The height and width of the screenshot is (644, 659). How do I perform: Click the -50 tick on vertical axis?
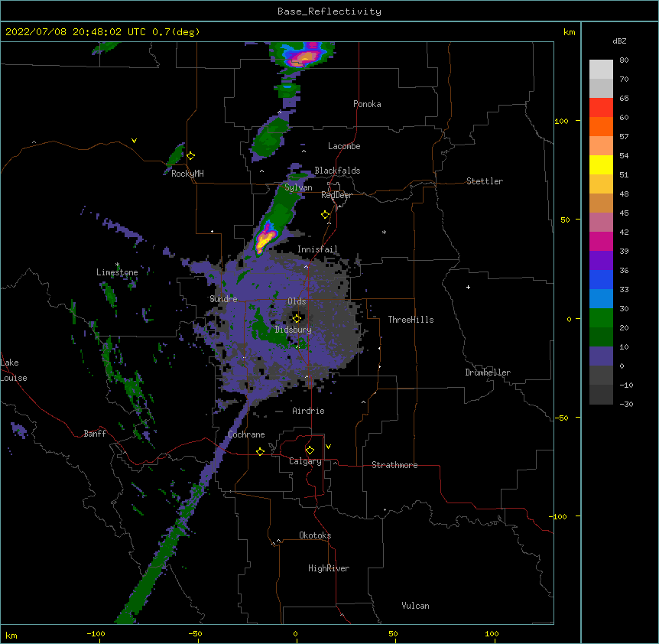tap(561, 418)
